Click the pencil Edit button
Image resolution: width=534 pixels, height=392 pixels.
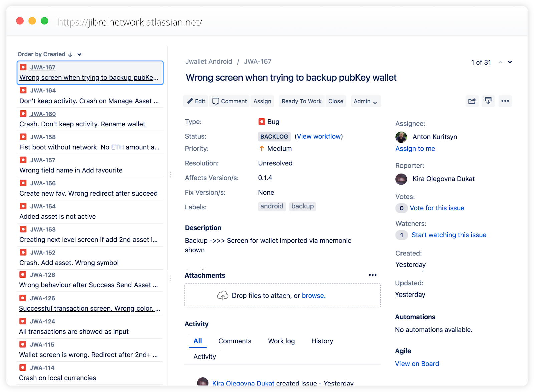tap(196, 101)
